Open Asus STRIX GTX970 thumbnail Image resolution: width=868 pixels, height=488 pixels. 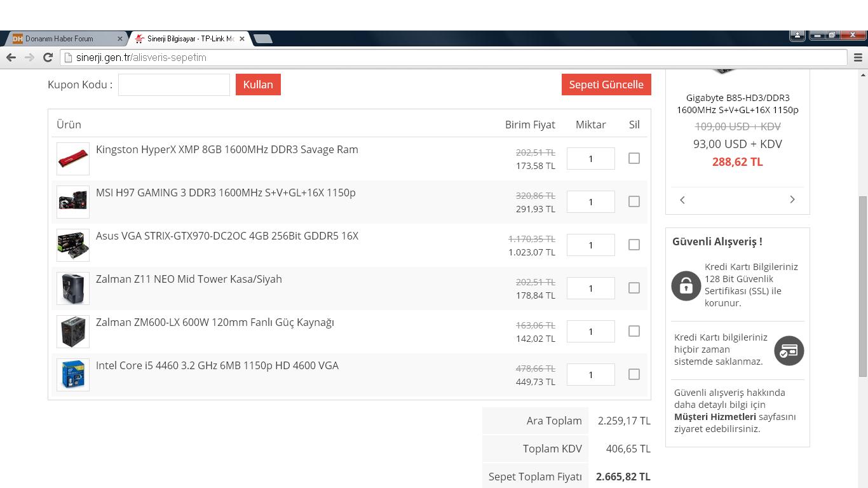[x=73, y=245]
